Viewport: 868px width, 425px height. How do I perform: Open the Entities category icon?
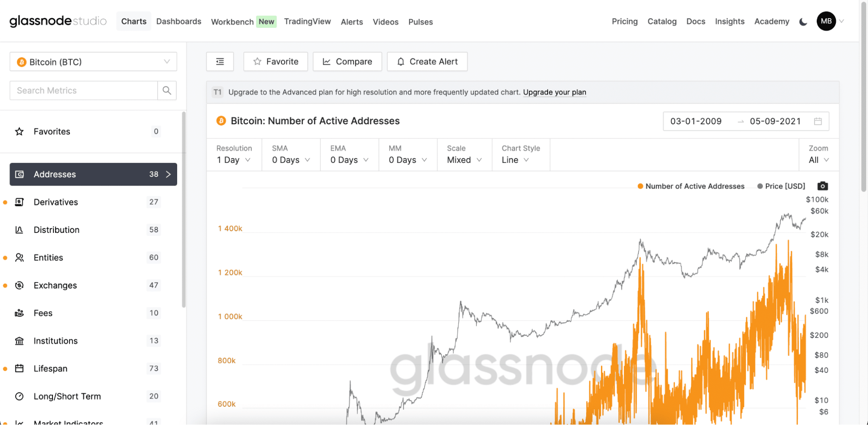pyautogui.click(x=19, y=258)
